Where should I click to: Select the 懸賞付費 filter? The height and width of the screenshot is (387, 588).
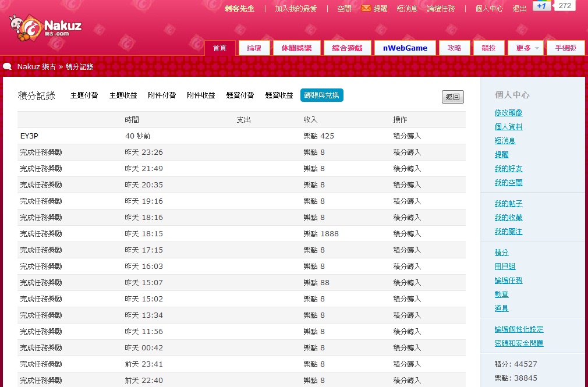240,95
